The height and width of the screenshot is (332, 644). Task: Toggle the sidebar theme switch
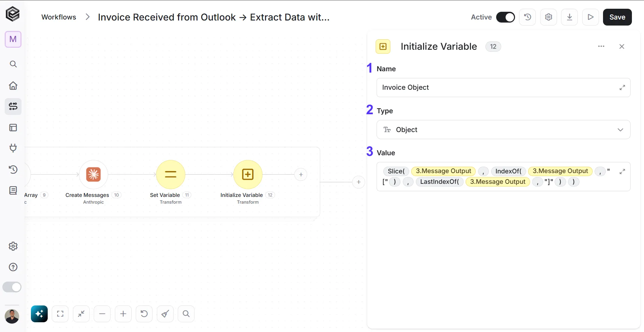click(x=12, y=287)
